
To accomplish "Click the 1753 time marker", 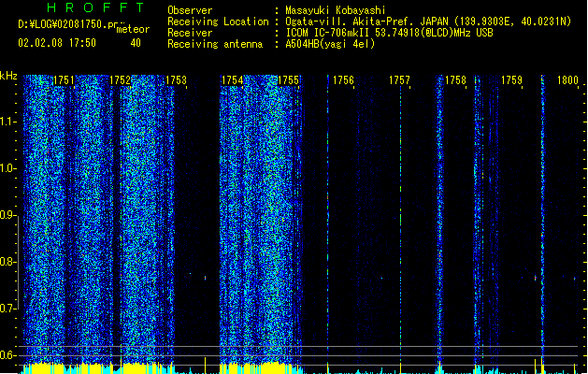I will (x=176, y=80).
